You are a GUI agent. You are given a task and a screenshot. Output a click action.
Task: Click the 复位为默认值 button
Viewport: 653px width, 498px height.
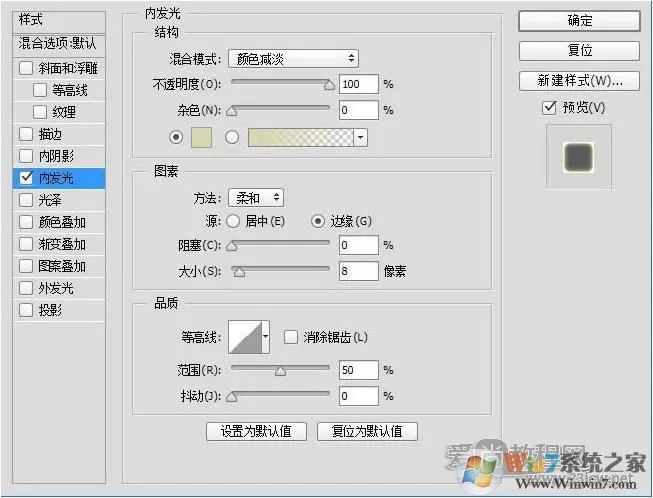367,431
